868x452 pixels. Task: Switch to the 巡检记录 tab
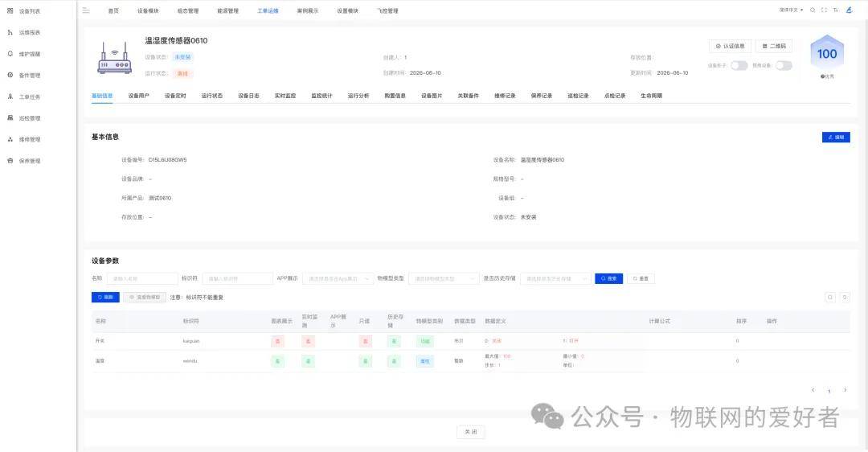pos(578,96)
